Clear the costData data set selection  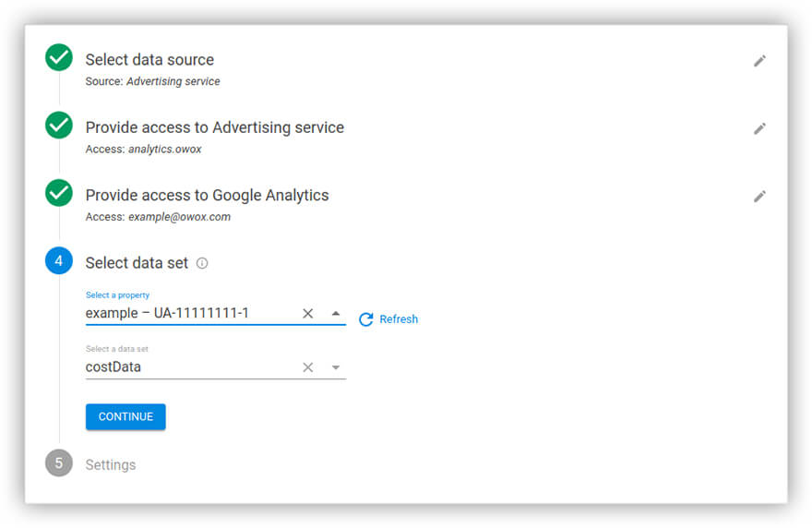tap(308, 367)
